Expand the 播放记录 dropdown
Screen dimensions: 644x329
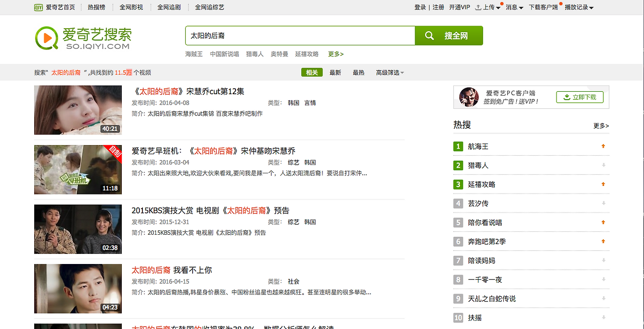tap(579, 8)
